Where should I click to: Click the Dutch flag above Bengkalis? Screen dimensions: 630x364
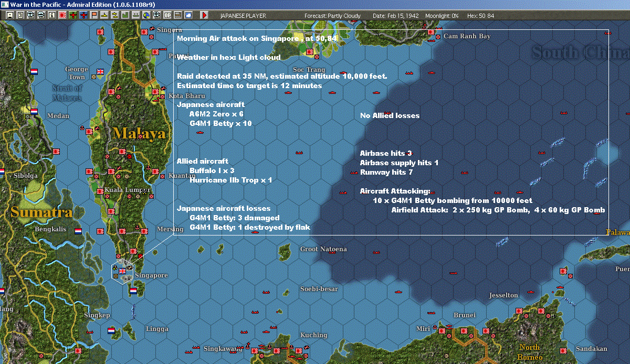click(78, 230)
